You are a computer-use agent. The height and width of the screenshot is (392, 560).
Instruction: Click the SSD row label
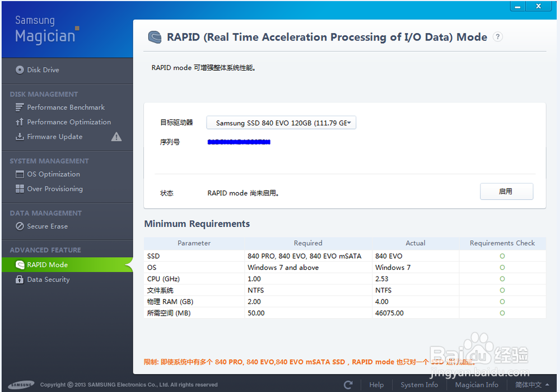[153, 256]
